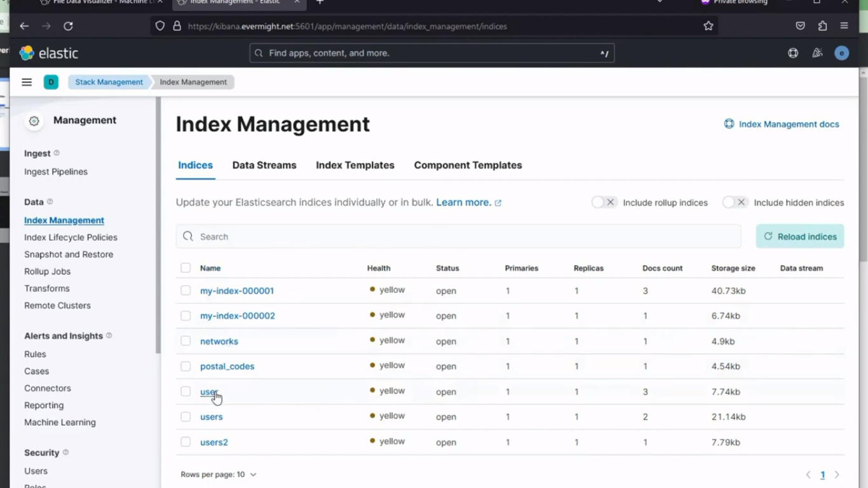Screen dimensions: 868x488
Task: Open the hamburger navigation menu
Action: pyautogui.click(x=27, y=82)
